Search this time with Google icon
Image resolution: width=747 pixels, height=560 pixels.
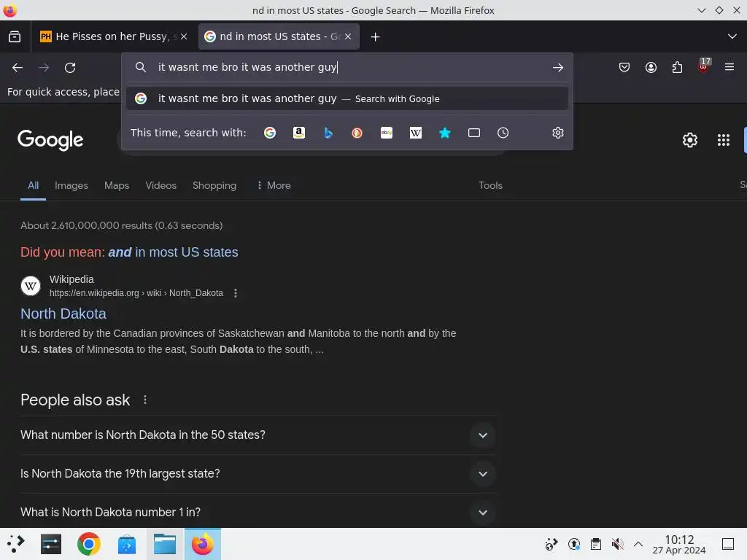point(270,133)
